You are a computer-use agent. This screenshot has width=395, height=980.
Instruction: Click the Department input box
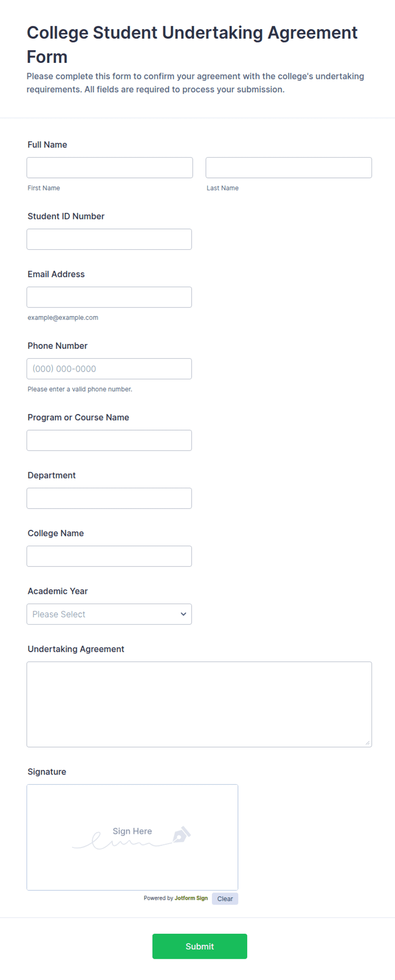[109, 498]
